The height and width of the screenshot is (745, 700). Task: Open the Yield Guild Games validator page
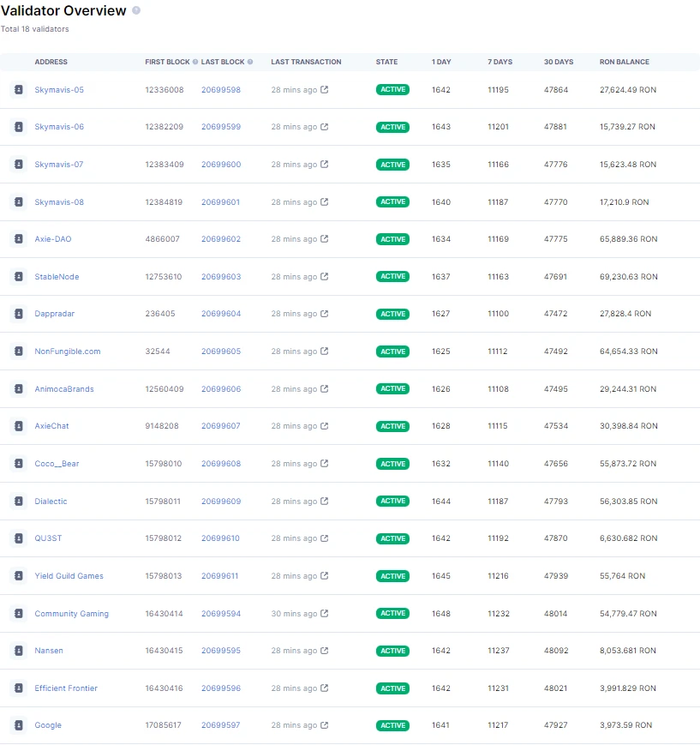tap(69, 576)
